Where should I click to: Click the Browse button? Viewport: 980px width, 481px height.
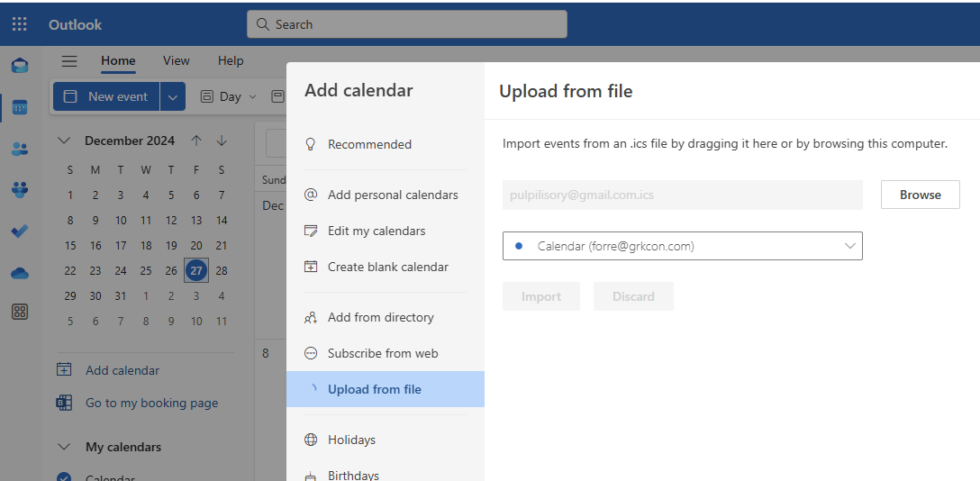click(x=920, y=195)
